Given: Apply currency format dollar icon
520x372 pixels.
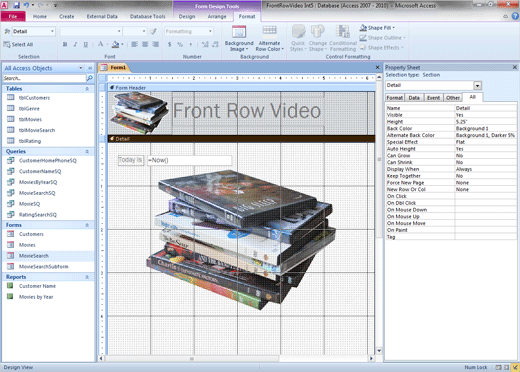Looking at the screenshot, I should 170,44.
